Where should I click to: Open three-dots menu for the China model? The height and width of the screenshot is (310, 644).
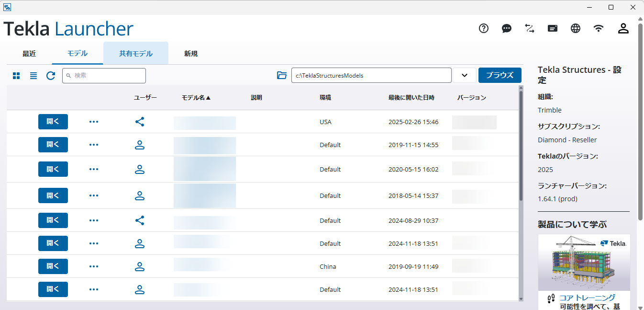[94, 266]
